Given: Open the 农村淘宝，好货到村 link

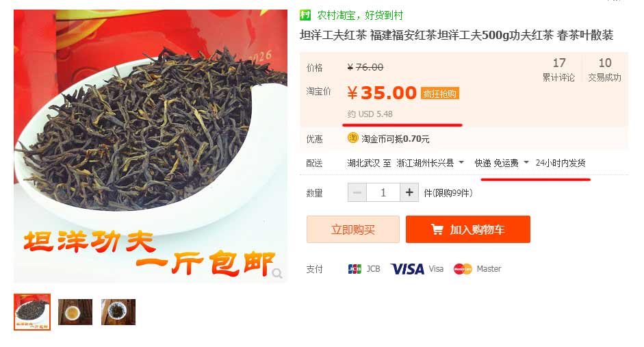Looking at the screenshot, I should (360, 16).
